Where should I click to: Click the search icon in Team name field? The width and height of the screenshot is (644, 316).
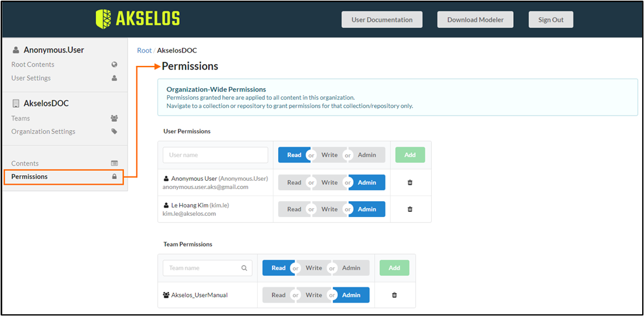click(x=244, y=268)
